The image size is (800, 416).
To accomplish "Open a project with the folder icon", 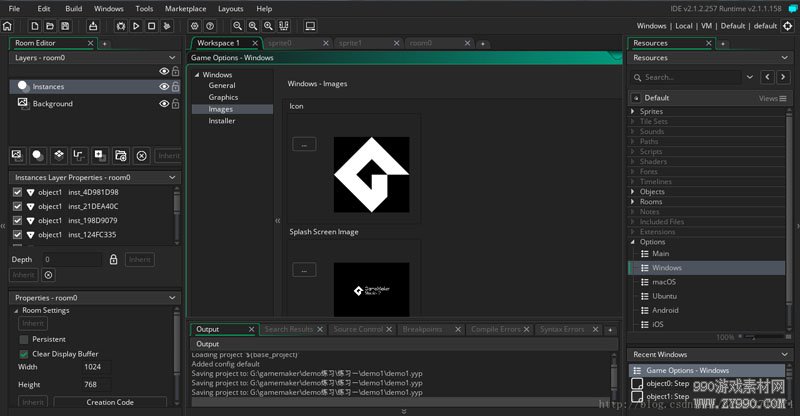I will (x=50, y=26).
